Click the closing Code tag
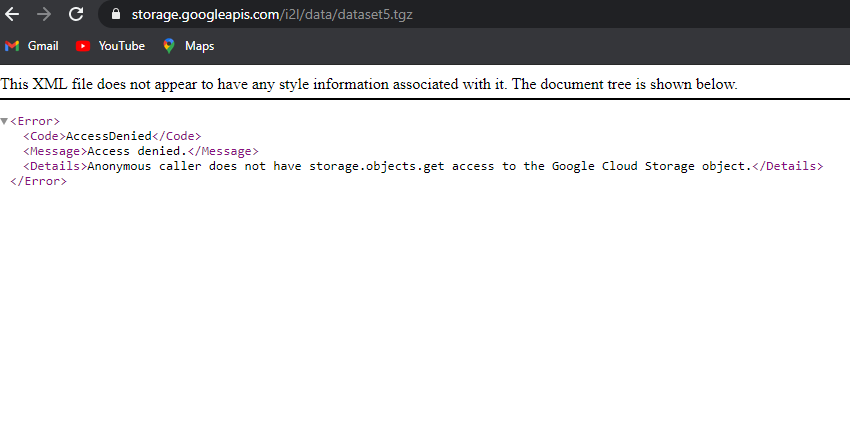The height and width of the screenshot is (447, 850). point(176,136)
